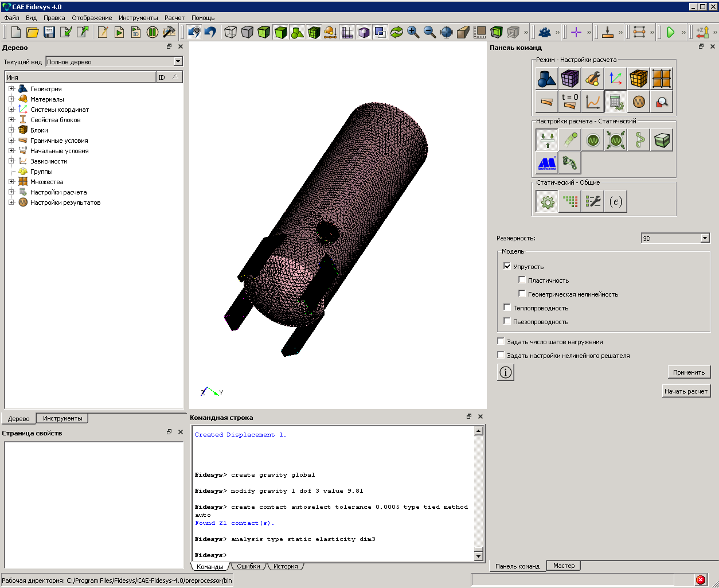Expand the Граничные условия tree node
This screenshot has height=588, width=719.
pyautogui.click(x=11, y=141)
